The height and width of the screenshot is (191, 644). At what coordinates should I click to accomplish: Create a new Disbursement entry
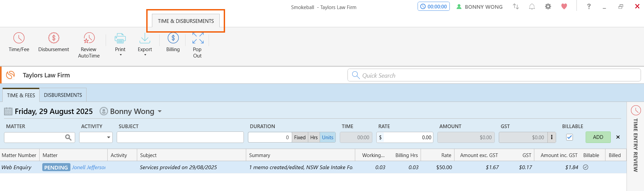coord(54,42)
